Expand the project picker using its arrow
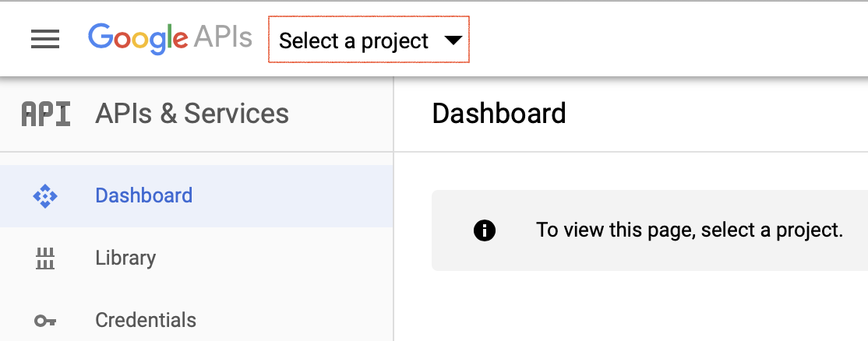Image resolution: width=868 pixels, height=341 pixels. tap(453, 40)
